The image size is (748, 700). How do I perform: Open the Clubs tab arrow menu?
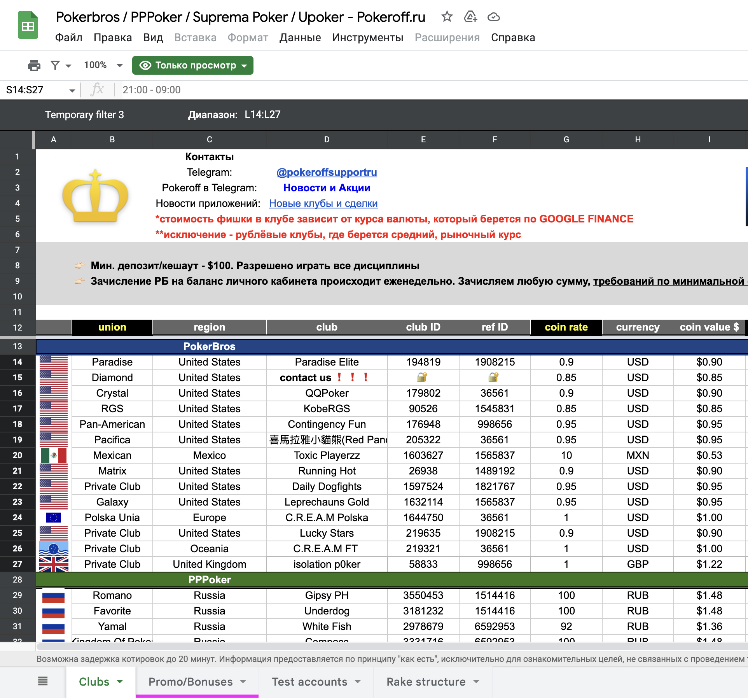(120, 681)
